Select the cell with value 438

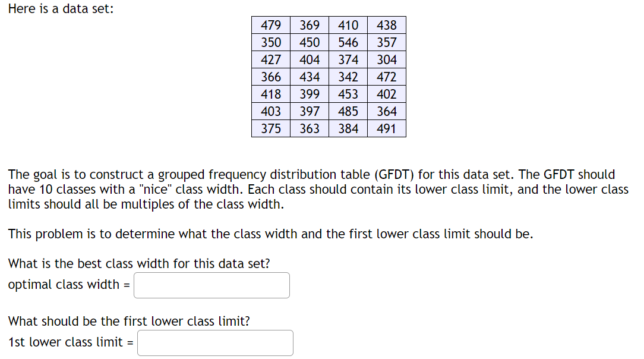click(387, 25)
